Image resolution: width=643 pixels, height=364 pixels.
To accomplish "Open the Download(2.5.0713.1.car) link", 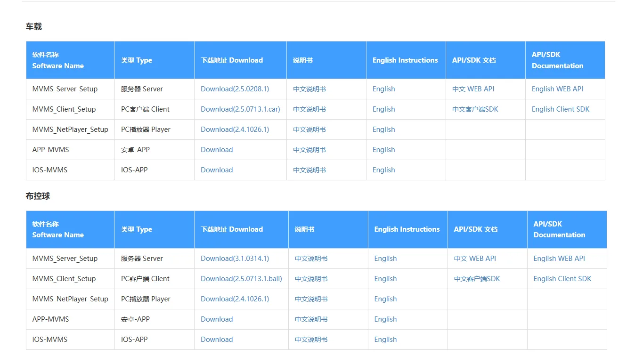I will tap(240, 109).
